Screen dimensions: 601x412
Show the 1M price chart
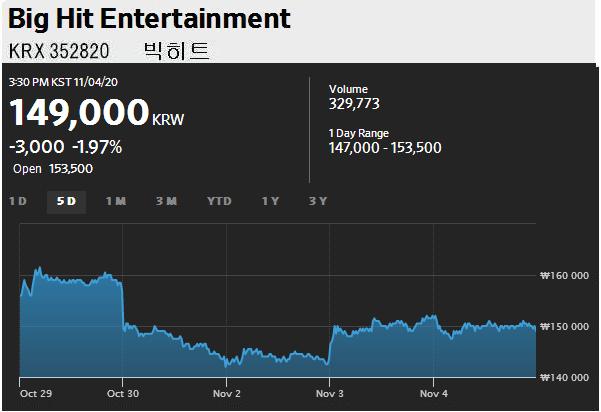116,201
